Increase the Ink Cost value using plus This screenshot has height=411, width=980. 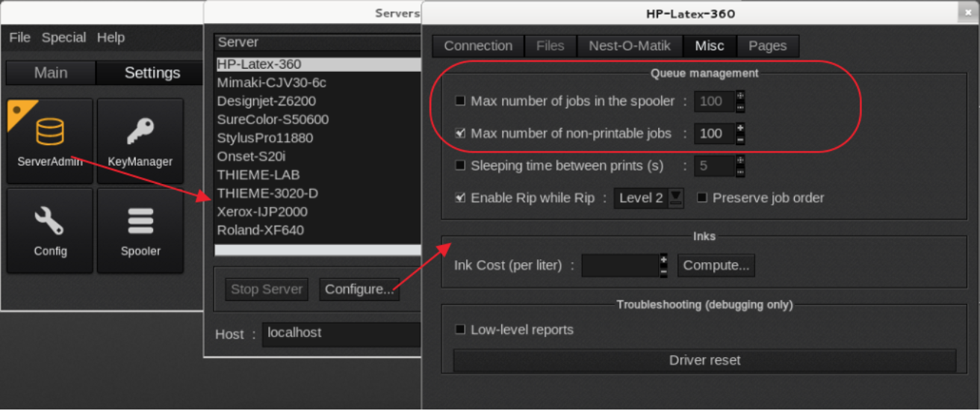coord(663,259)
